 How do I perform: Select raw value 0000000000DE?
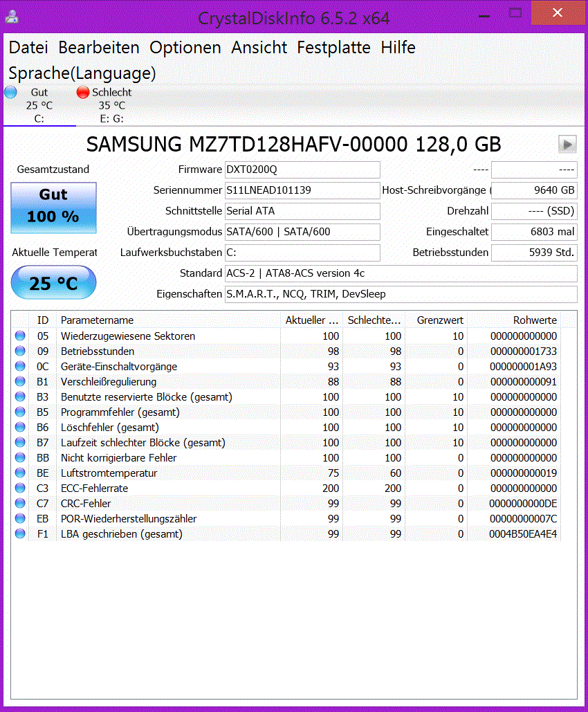[x=523, y=504]
